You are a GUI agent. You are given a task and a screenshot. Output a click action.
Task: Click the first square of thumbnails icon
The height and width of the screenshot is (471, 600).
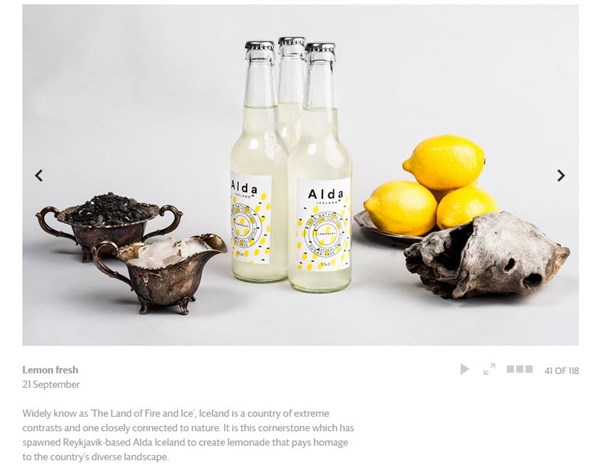[x=510, y=369]
